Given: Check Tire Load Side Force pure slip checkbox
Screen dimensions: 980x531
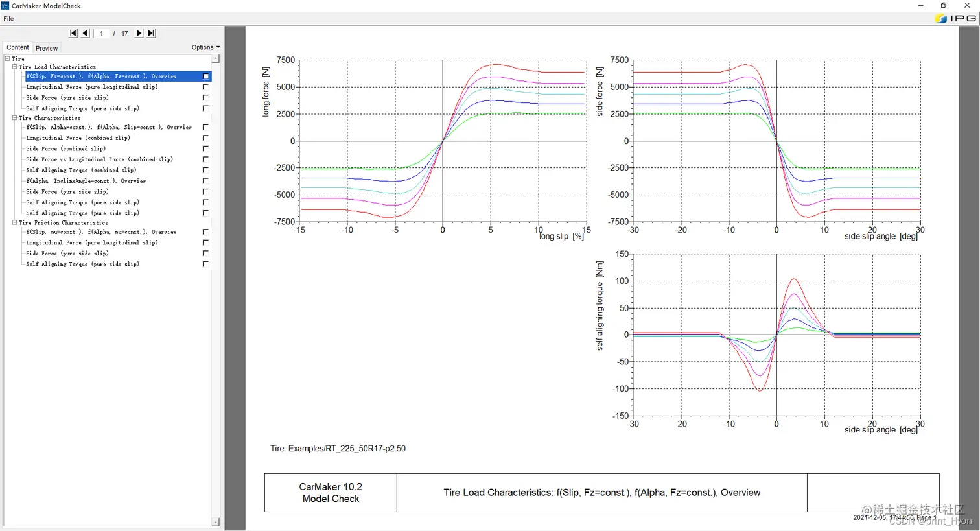Looking at the screenshot, I should 206,97.
